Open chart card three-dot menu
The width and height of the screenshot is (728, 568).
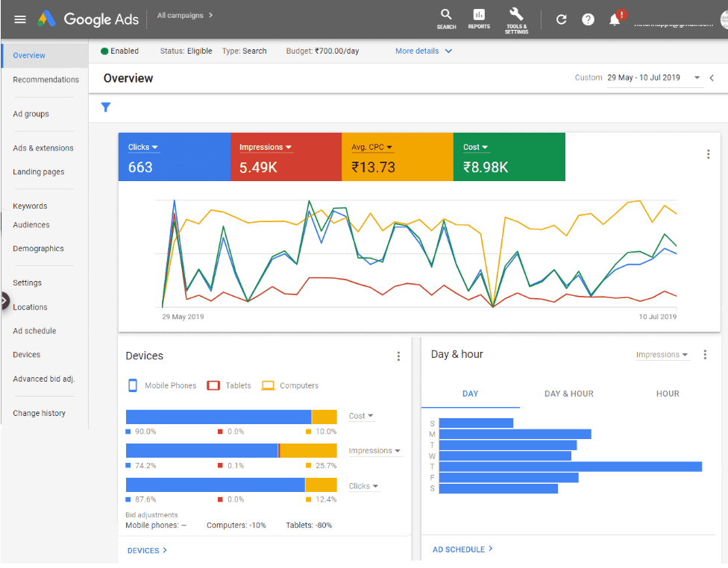click(x=708, y=154)
